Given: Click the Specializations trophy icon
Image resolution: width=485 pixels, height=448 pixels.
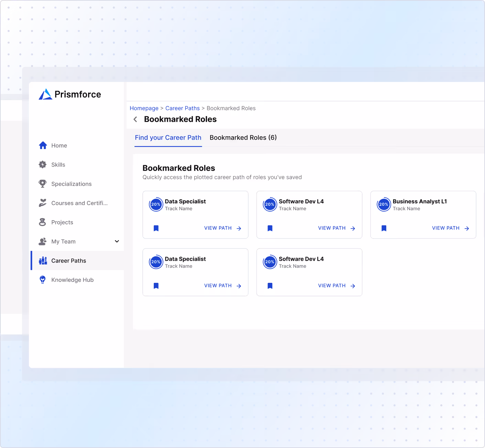Looking at the screenshot, I should (43, 184).
